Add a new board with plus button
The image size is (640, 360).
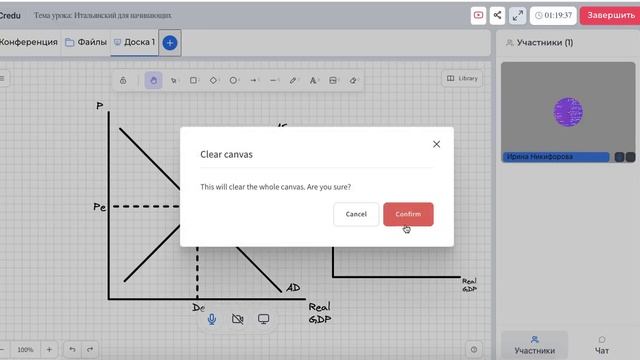170,42
